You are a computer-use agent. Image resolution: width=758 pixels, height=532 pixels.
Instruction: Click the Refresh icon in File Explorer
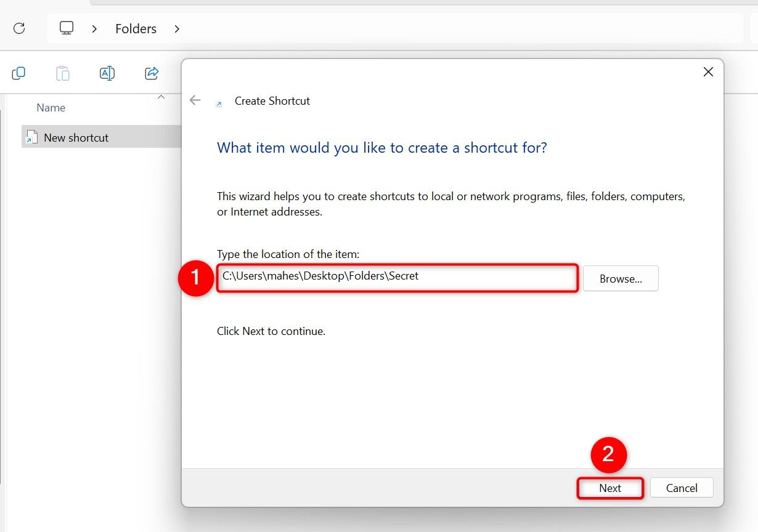(x=19, y=28)
